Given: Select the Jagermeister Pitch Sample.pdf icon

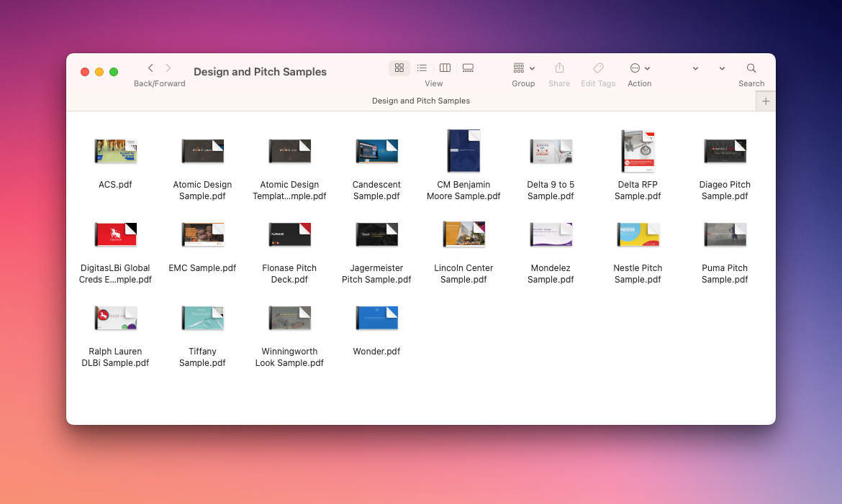Looking at the screenshot, I should click(376, 234).
